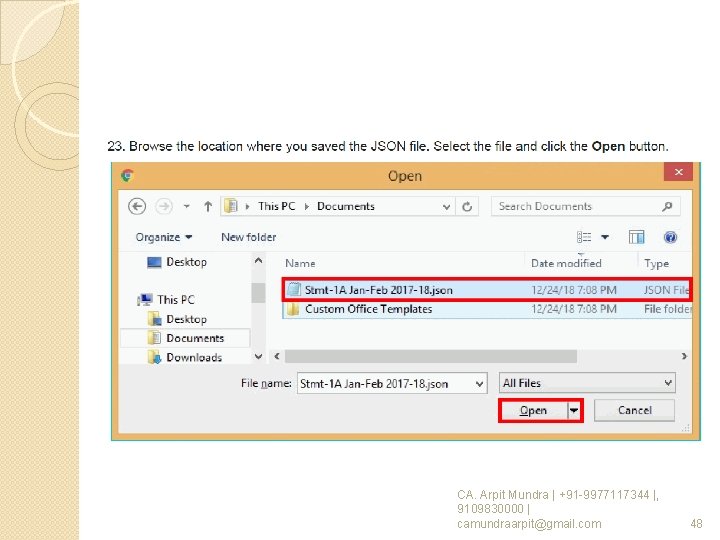Select Downloads in navigation pane
720x540 pixels.
pos(185,357)
